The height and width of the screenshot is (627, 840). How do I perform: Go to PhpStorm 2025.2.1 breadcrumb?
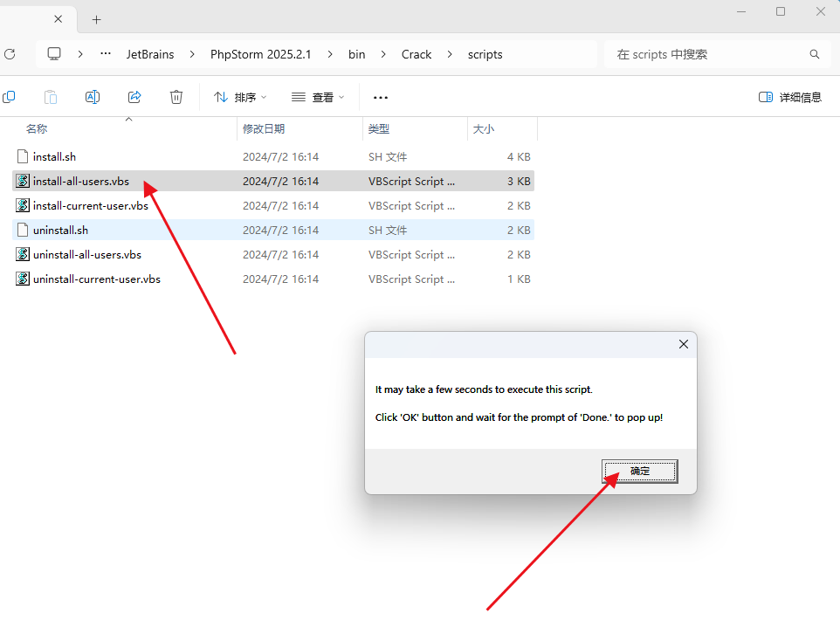260,54
